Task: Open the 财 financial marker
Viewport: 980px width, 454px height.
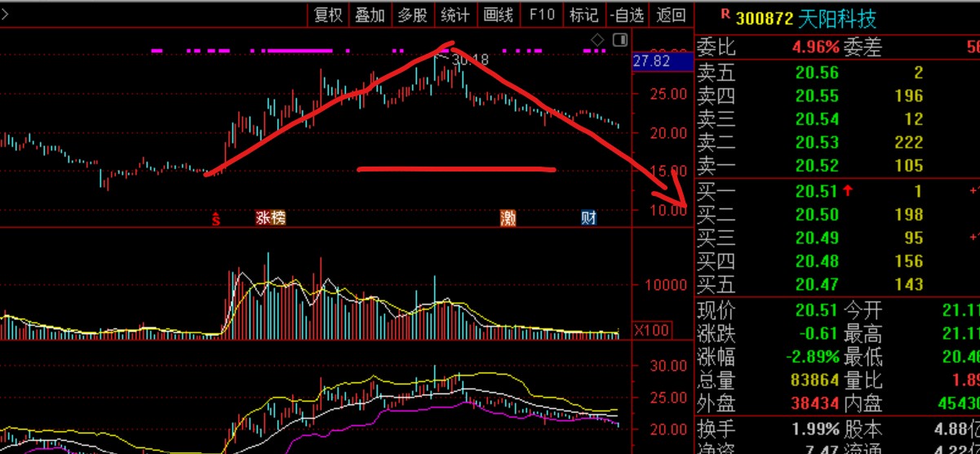Action: tap(588, 218)
